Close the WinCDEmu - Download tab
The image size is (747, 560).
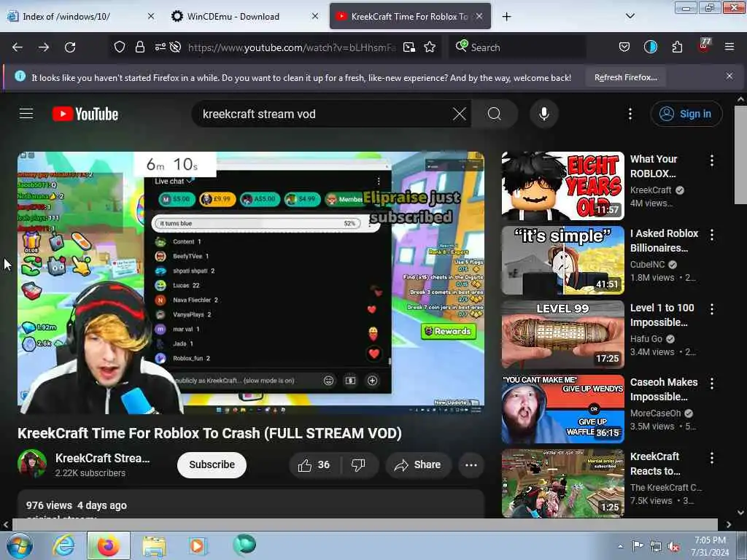(x=315, y=16)
